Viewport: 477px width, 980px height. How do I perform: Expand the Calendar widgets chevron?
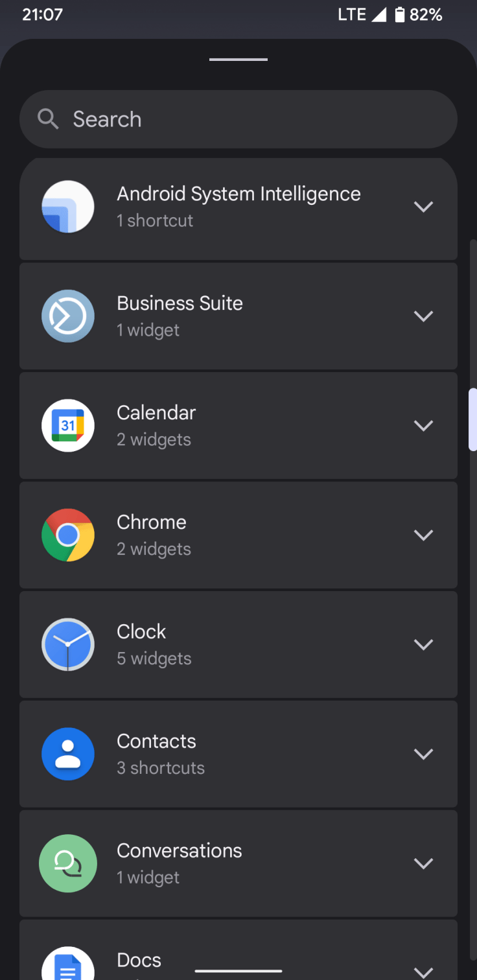423,426
